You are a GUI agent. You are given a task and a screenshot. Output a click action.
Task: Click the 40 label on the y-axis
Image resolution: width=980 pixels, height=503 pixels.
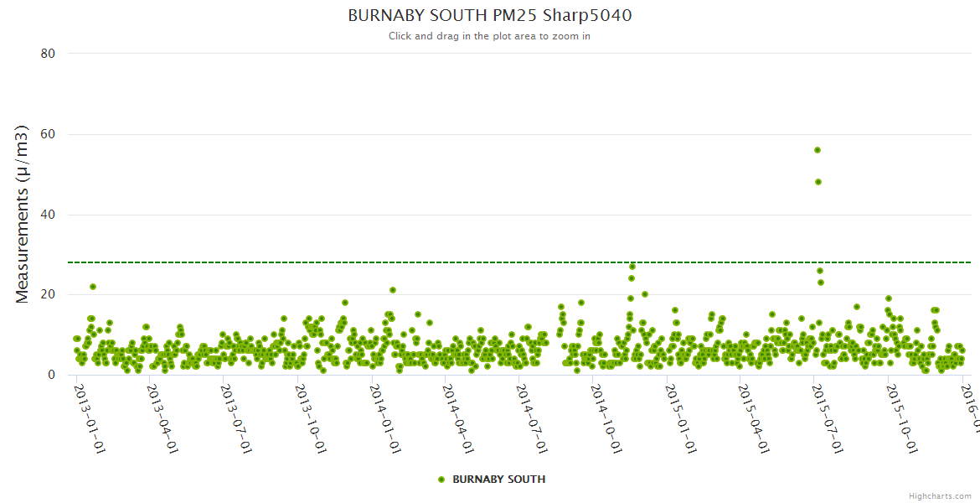48,215
